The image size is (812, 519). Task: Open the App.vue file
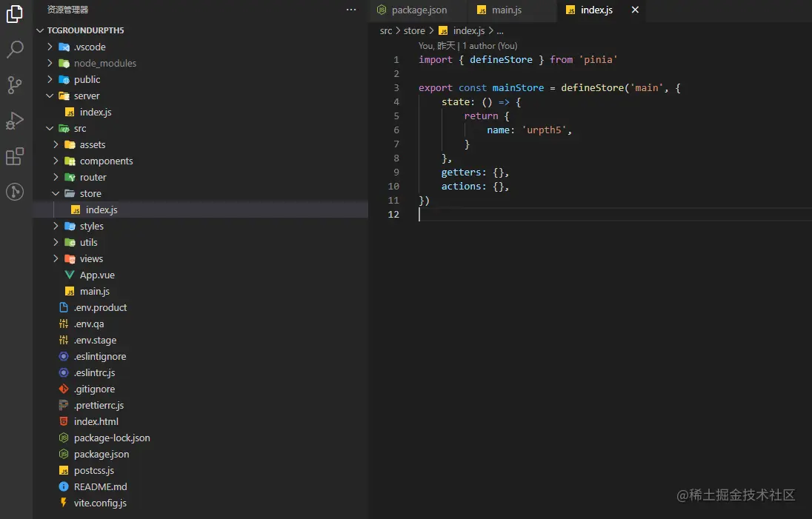coord(97,275)
